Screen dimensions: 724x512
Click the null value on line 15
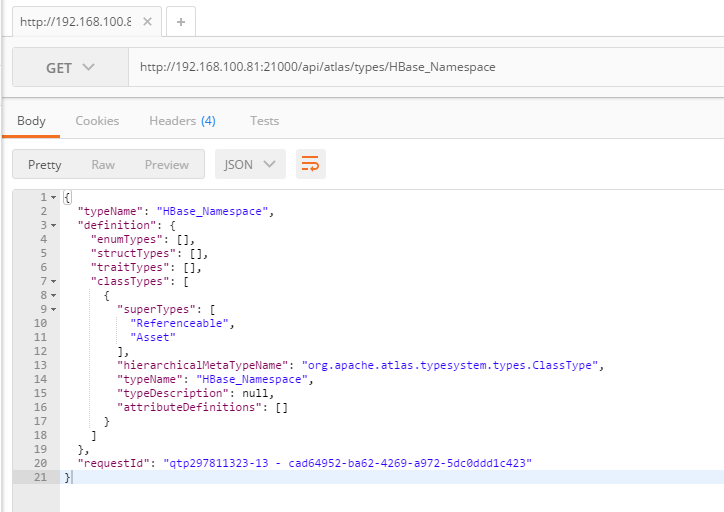tap(255, 393)
